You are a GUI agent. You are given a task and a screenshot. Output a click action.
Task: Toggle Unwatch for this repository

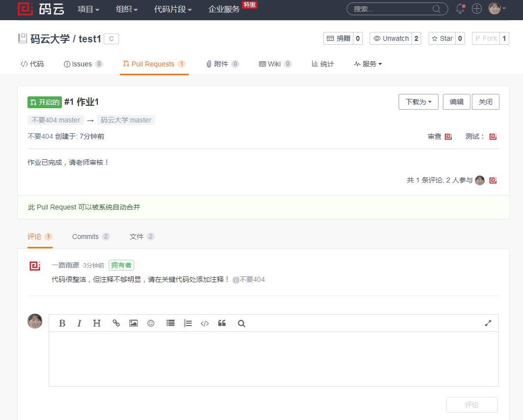point(391,38)
